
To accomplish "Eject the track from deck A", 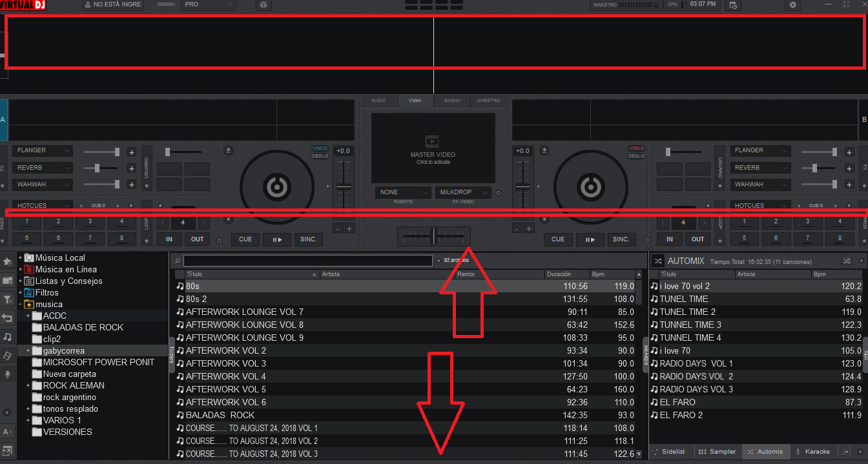I will (x=229, y=150).
